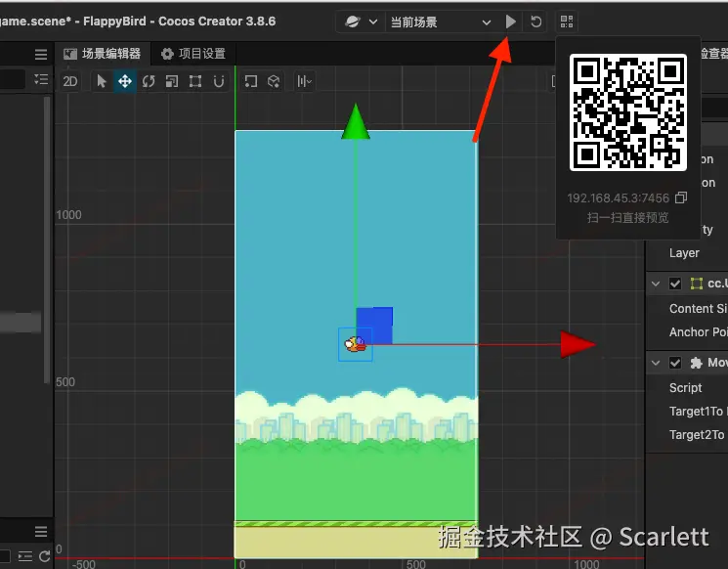Open the alignment tools dropdown
The height and width of the screenshot is (569, 728).
(x=304, y=81)
